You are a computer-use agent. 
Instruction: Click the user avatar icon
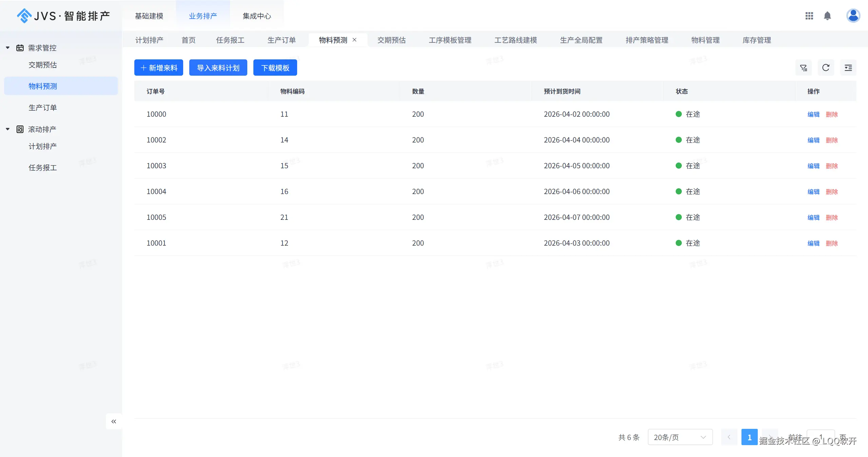click(853, 16)
